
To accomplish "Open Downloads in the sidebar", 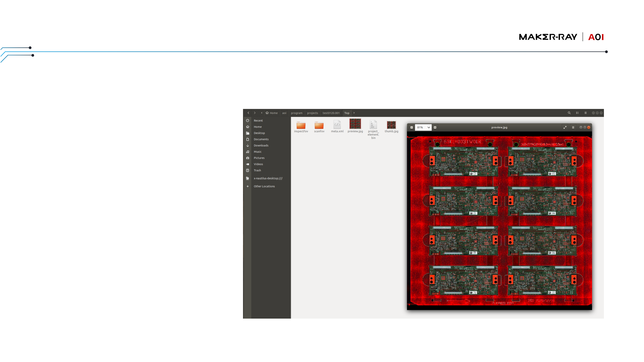I will [x=261, y=145].
